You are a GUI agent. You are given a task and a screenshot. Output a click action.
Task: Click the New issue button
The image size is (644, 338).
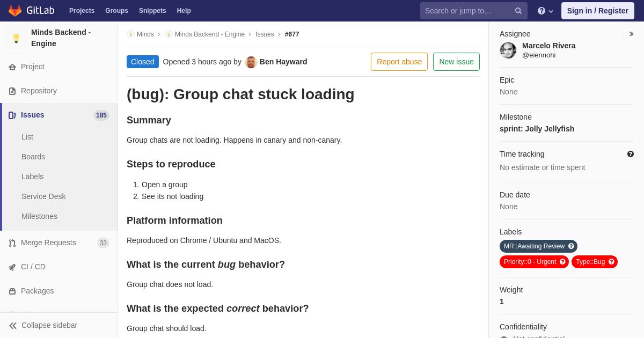tap(456, 62)
